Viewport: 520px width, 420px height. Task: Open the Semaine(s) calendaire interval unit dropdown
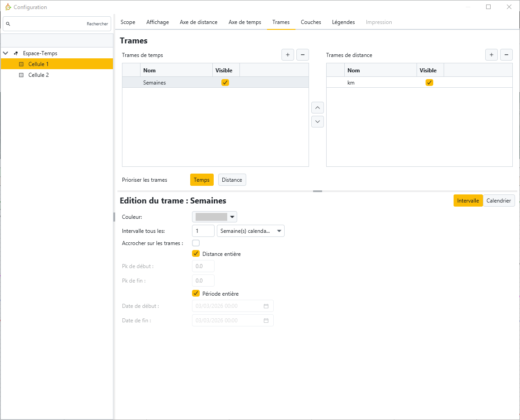tap(251, 231)
